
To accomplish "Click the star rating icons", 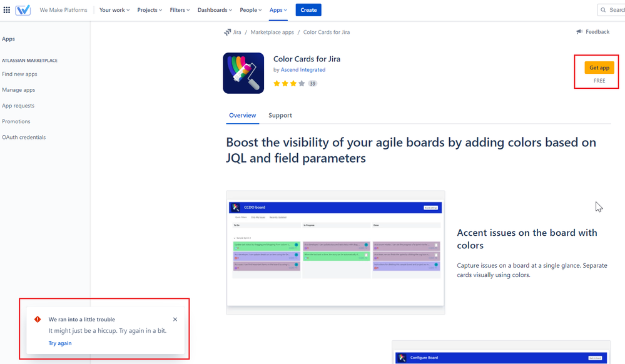I will (x=289, y=83).
